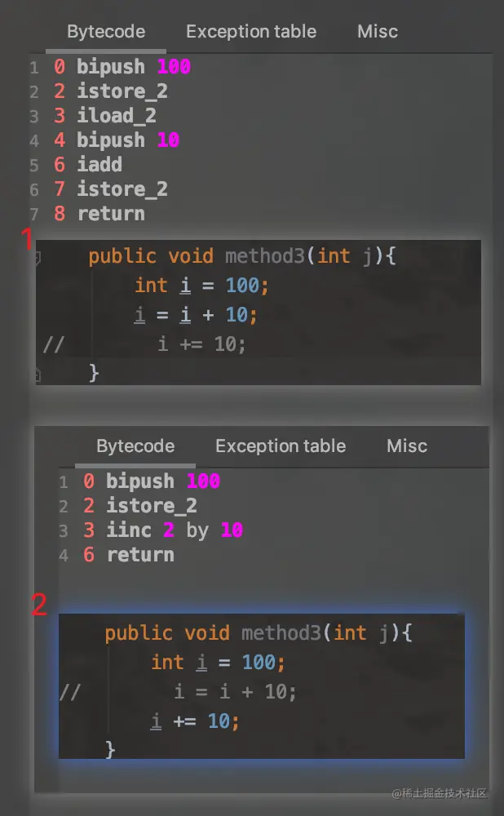The height and width of the screenshot is (816, 504).
Task: Click the 'iadd' bytecode instruction
Action: pos(99,165)
